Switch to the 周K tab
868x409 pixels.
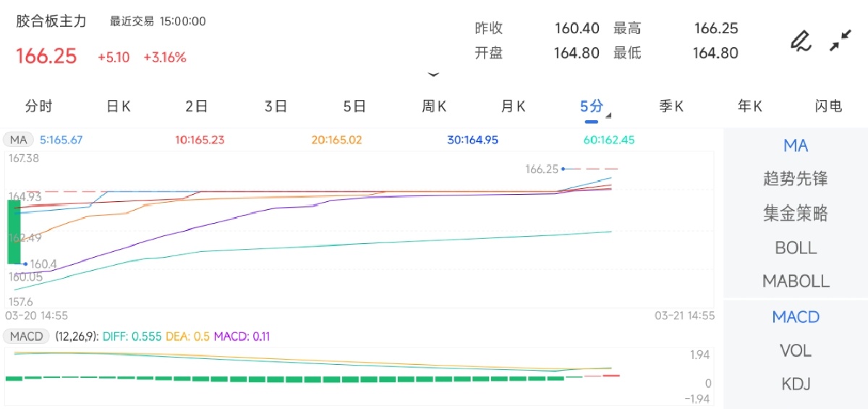[x=434, y=106]
